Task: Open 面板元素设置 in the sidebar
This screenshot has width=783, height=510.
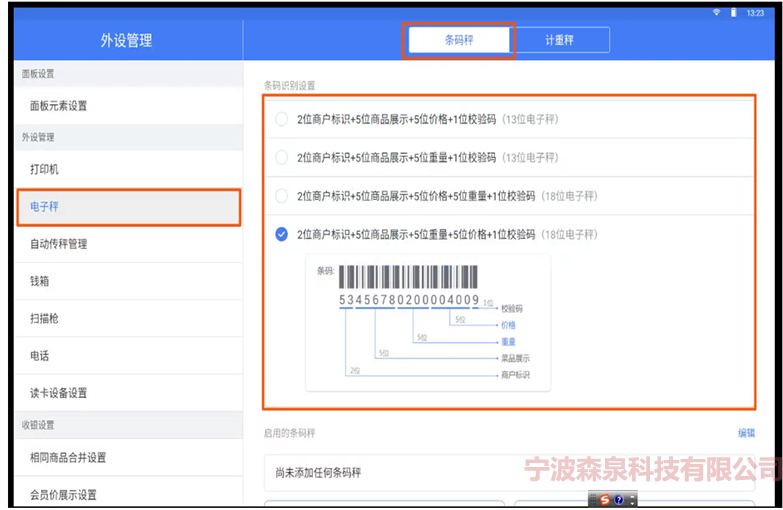Action: pyautogui.click(x=59, y=106)
